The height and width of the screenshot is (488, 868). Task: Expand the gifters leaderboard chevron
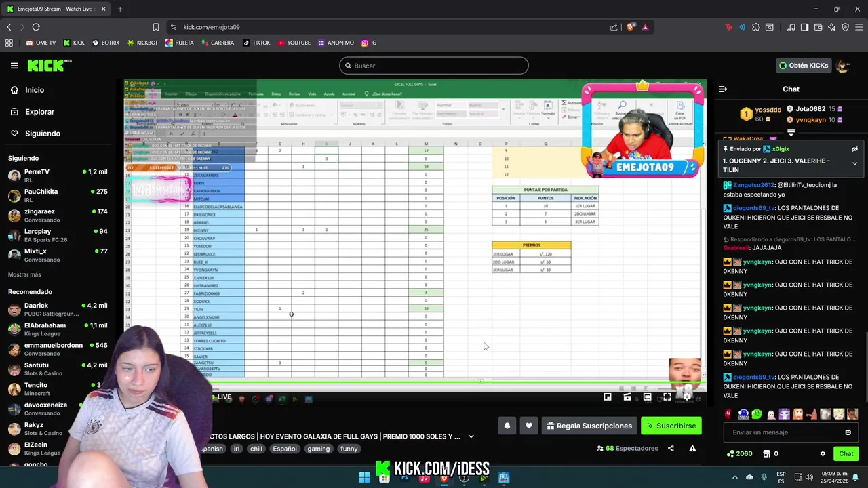pyautogui.click(x=791, y=133)
